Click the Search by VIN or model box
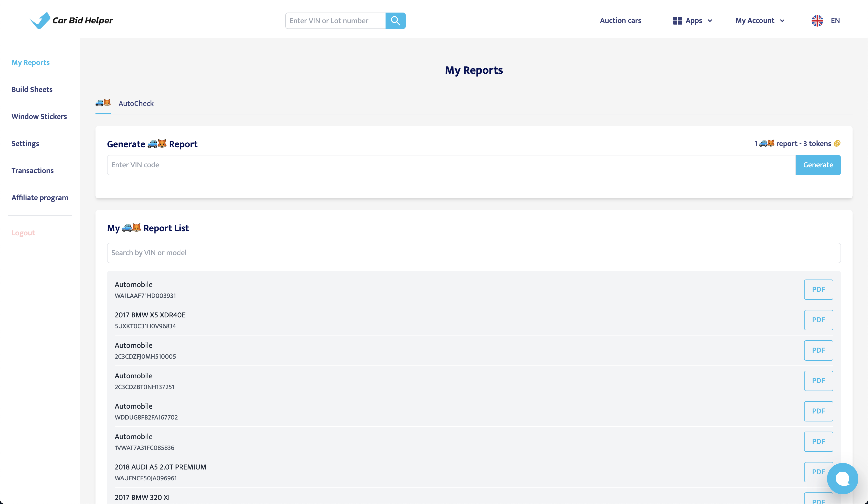 [x=474, y=253]
